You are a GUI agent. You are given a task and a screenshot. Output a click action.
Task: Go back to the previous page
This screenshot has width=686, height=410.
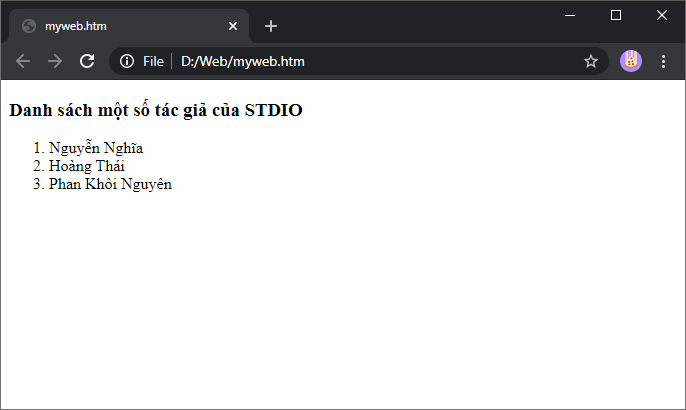23,61
